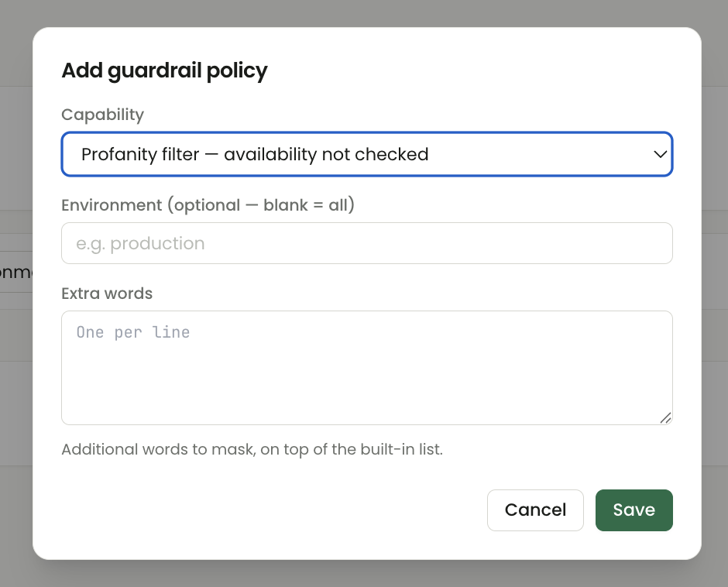Click the 'Capability' label
Screen dimensions: 728x587
coord(102,115)
